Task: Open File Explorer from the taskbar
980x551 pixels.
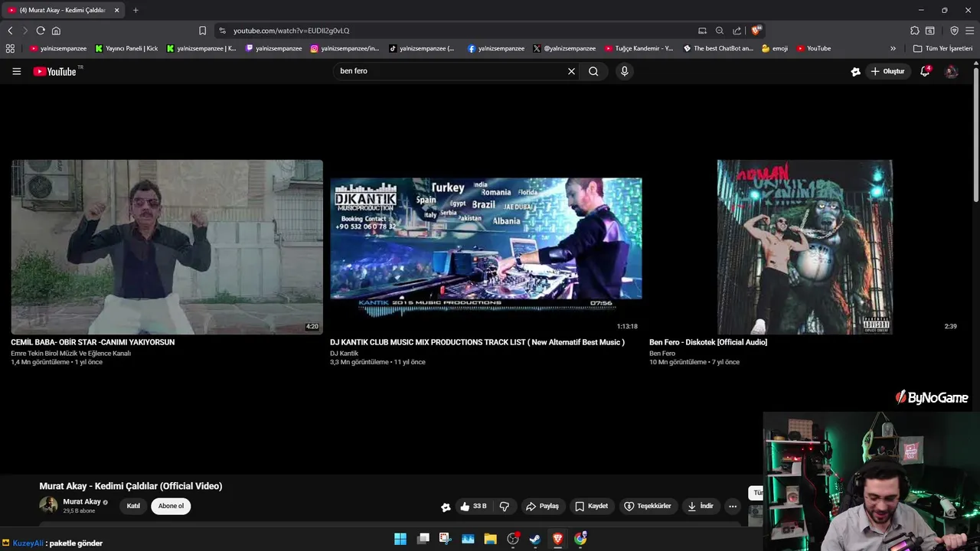Action: 490,539
